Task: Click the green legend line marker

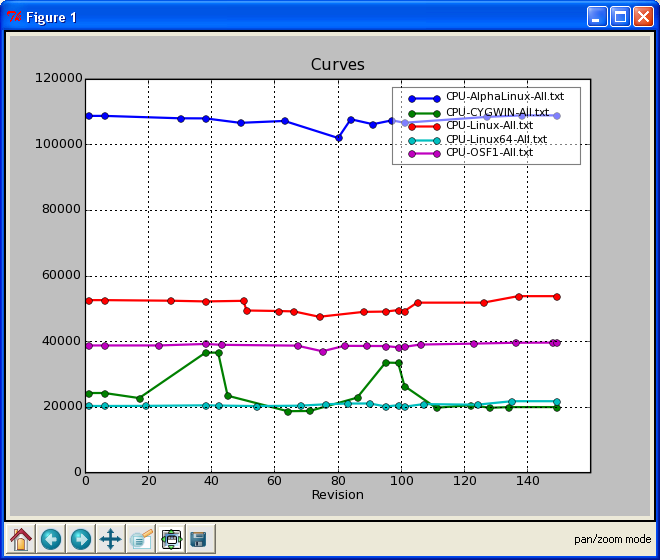Action: (424, 113)
